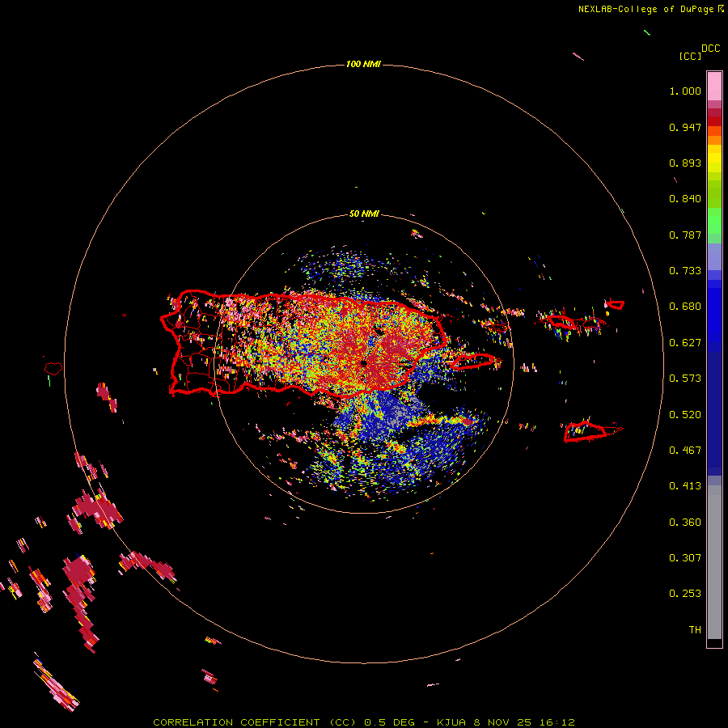Click the TH threshold label
The image size is (728, 728).
click(x=695, y=630)
